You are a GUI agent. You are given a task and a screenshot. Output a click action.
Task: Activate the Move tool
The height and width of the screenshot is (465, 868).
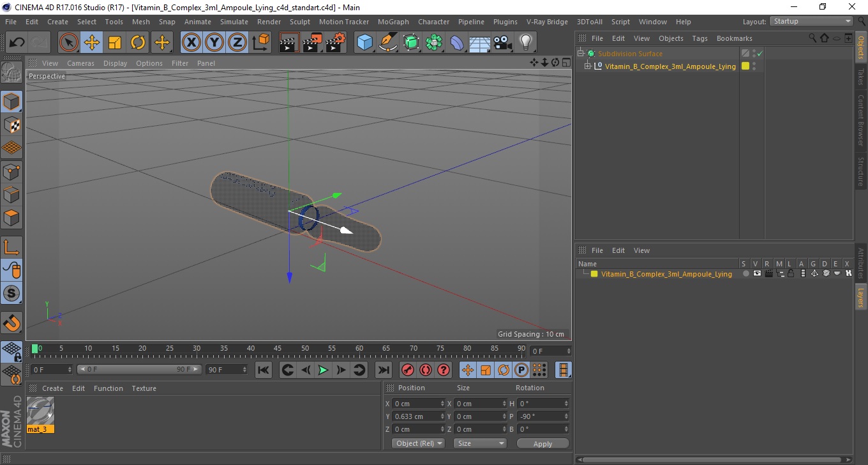(92, 43)
